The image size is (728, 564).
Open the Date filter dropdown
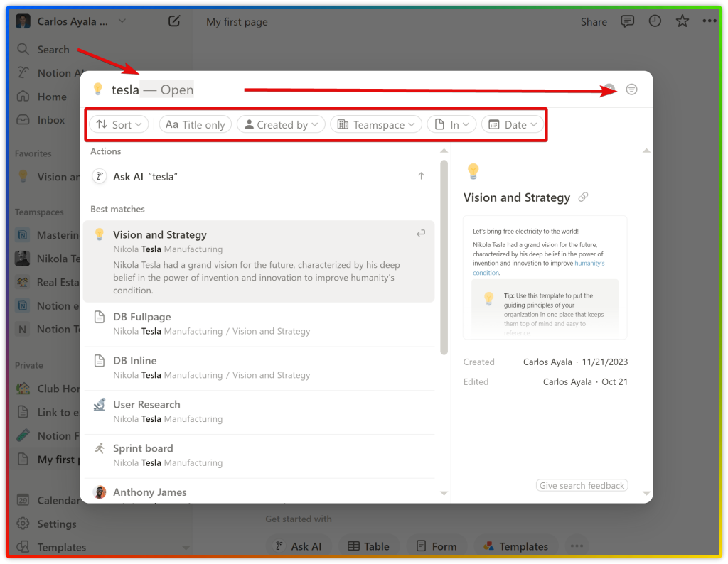[513, 124]
